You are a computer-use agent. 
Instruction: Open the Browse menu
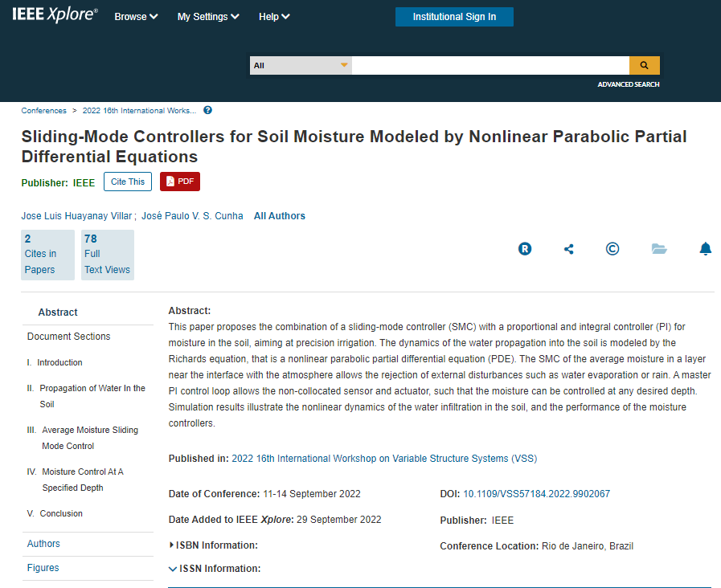click(x=136, y=17)
